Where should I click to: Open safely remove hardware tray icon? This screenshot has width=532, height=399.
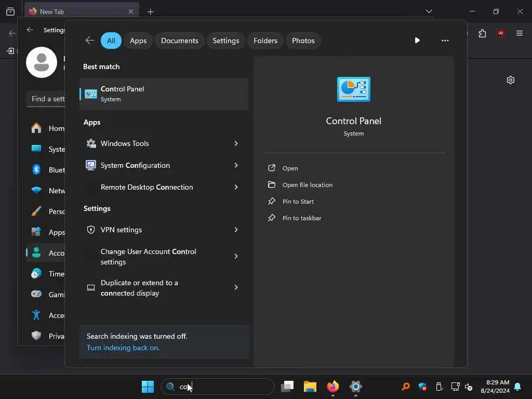click(438, 387)
